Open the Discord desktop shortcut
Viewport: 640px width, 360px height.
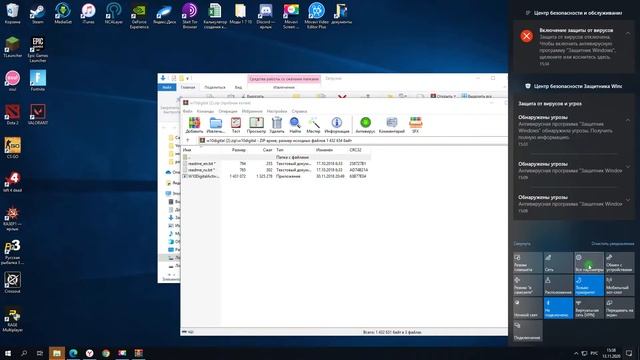(x=266, y=16)
